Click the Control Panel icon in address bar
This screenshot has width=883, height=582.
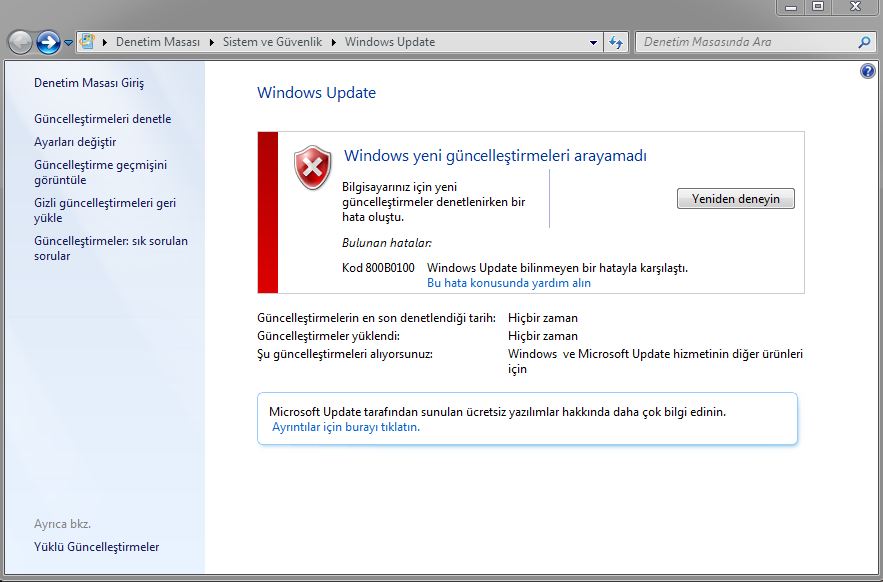click(87, 41)
